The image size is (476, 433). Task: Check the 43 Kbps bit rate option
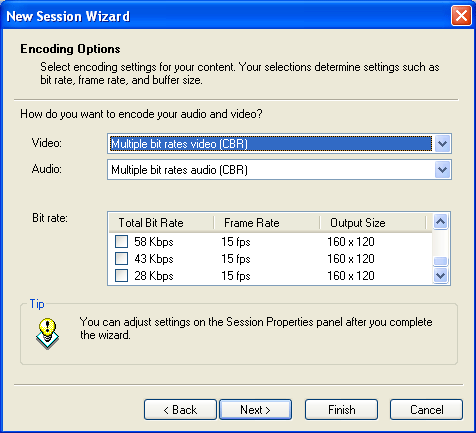click(x=121, y=258)
